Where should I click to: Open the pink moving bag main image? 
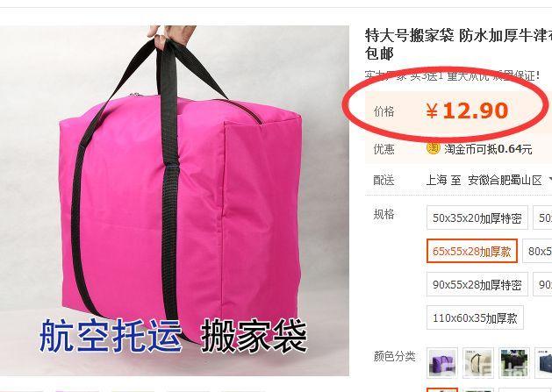(175, 201)
